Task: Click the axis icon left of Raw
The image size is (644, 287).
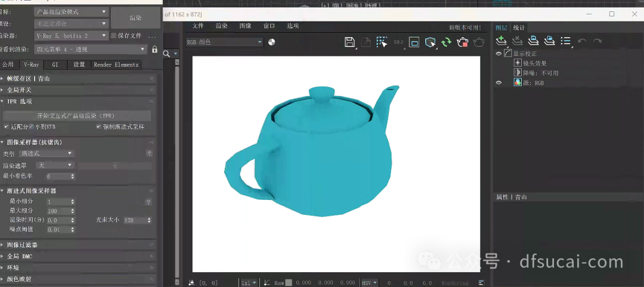Action: click(267, 283)
